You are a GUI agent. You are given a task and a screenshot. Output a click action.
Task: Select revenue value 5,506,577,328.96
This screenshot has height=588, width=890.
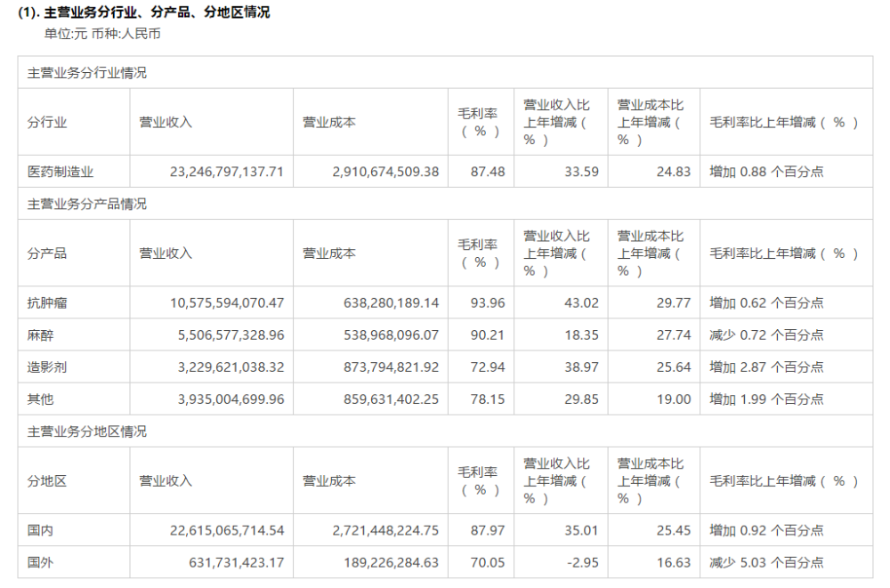(231, 334)
